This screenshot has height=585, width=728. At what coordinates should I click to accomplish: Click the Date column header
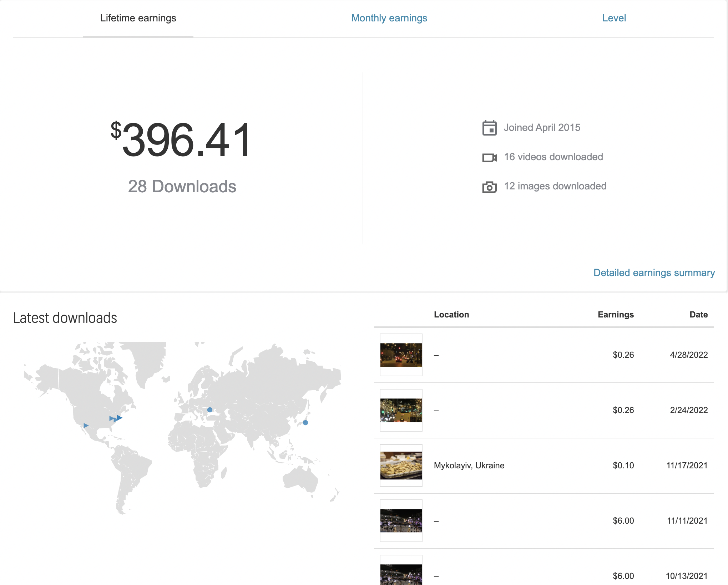(x=698, y=315)
